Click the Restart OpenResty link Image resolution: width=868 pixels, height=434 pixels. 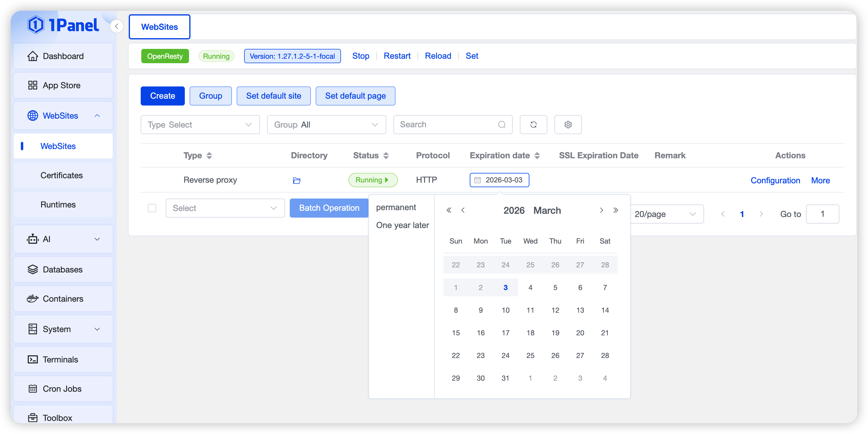[397, 56]
